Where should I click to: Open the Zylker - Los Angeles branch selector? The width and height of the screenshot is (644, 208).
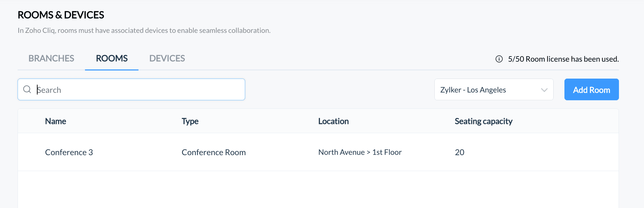pos(494,89)
